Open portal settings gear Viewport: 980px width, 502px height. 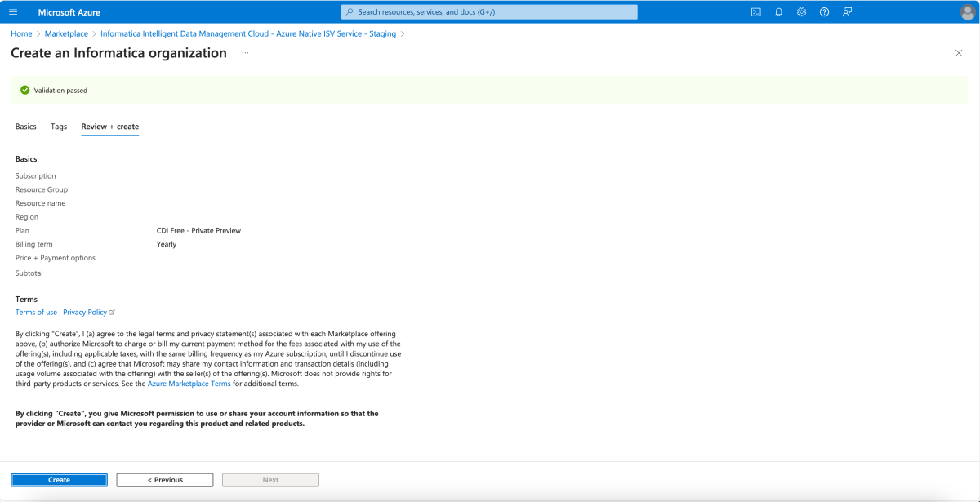pyautogui.click(x=802, y=12)
